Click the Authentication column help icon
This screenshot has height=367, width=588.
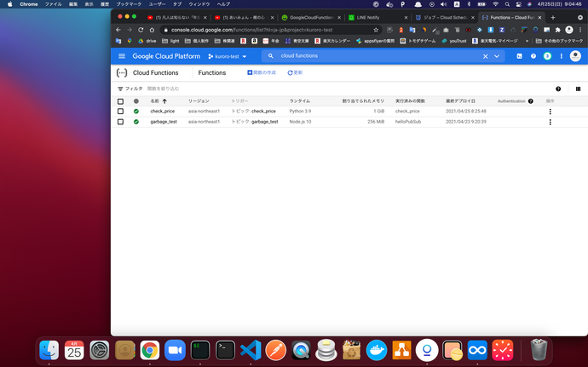pos(531,101)
